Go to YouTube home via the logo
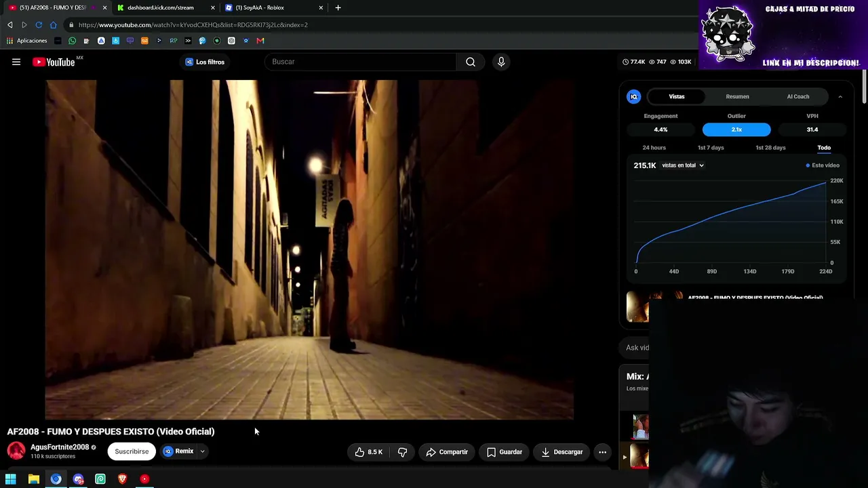The height and width of the screenshot is (488, 868). (54, 62)
